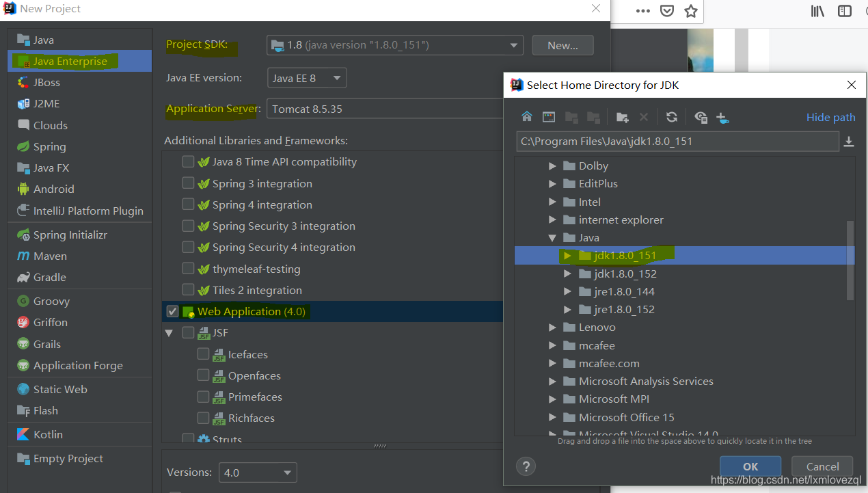Expand the jdk1.8.0_152 folder
The height and width of the screenshot is (493, 868).
pyautogui.click(x=567, y=274)
